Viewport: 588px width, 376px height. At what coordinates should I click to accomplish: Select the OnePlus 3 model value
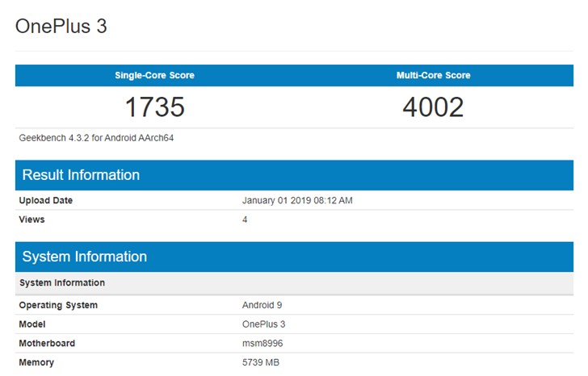click(x=263, y=324)
